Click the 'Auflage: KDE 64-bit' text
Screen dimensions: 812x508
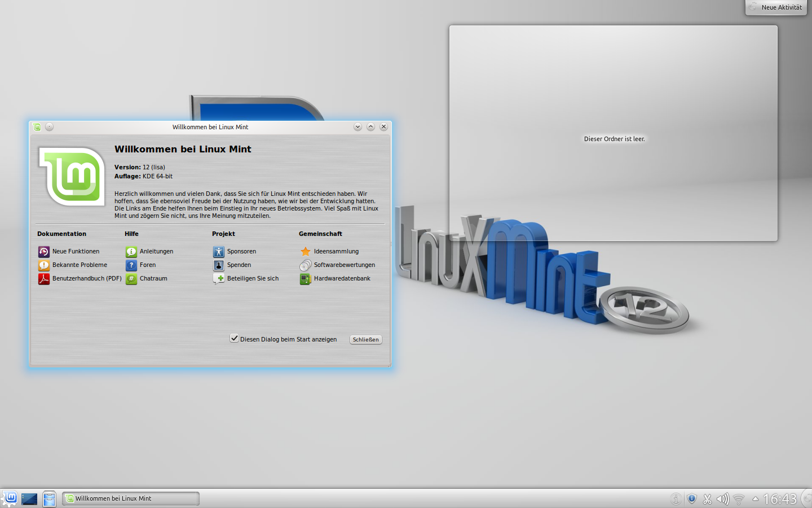pyautogui.click(x=143, y=176)
